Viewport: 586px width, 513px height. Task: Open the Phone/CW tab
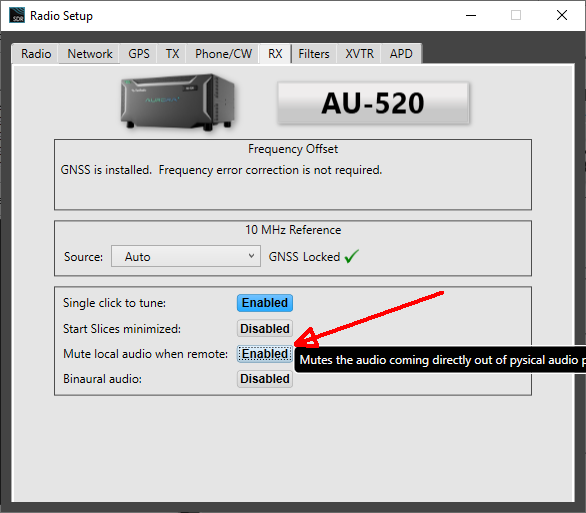tap(223, 54)
